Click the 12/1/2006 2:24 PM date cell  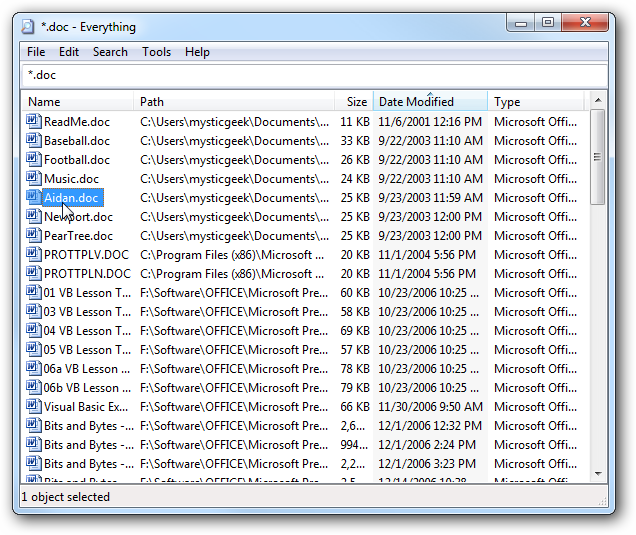(427, 445)
